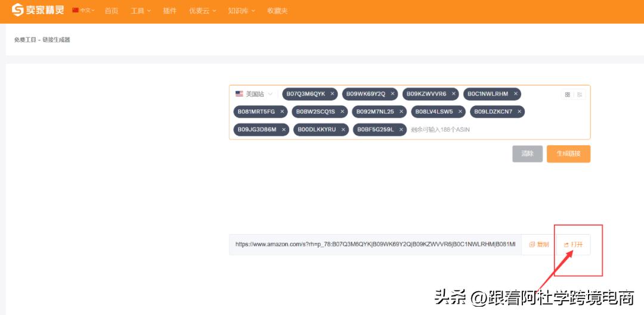Remove ASIN tag B09LDZKCN7

click(x=519, y=111)
